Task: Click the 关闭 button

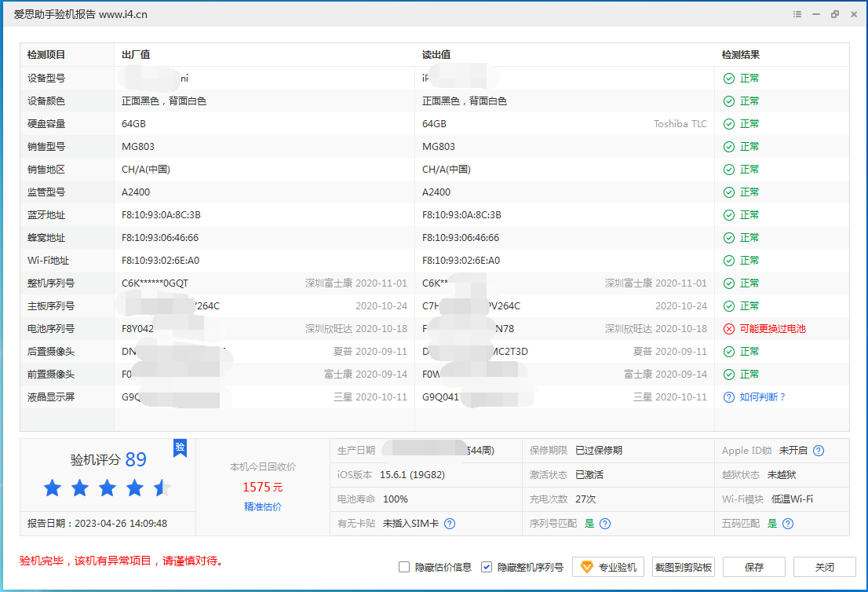Action: 824,567
